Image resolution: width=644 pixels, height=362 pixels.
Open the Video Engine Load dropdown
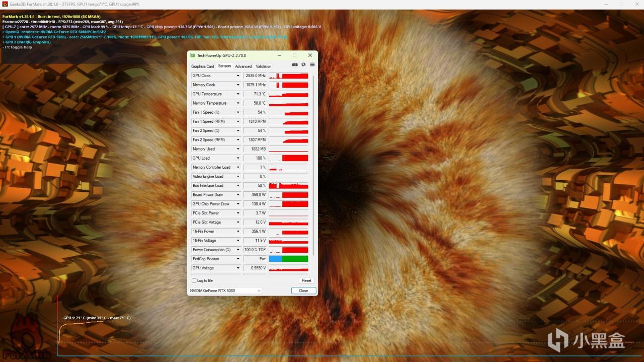(238, 176)
